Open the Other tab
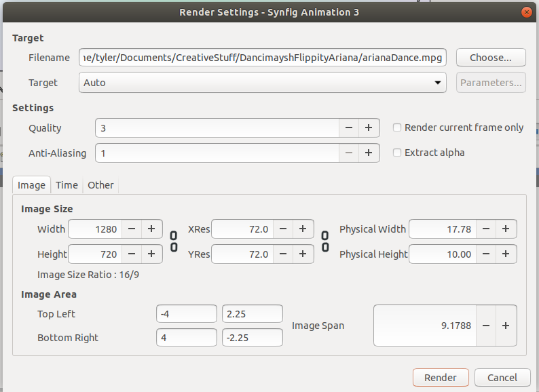 click(100, 185)
